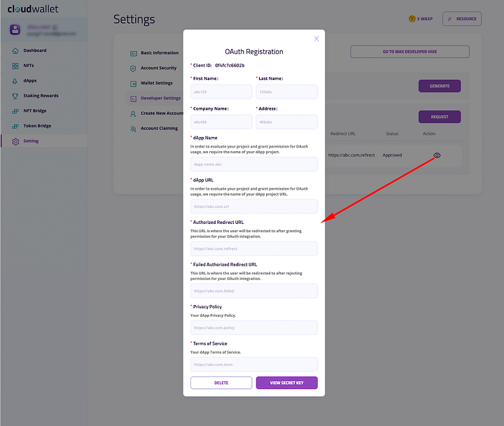This screenshot has width=504, height=426.
Task: Click Go To WAX Developer Hive
Action: [409, 52]
